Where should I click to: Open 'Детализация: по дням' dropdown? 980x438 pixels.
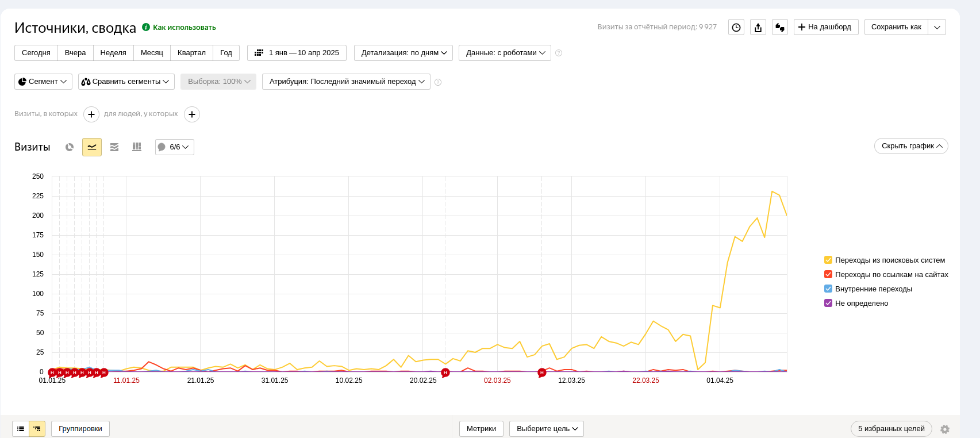point(403,53)
